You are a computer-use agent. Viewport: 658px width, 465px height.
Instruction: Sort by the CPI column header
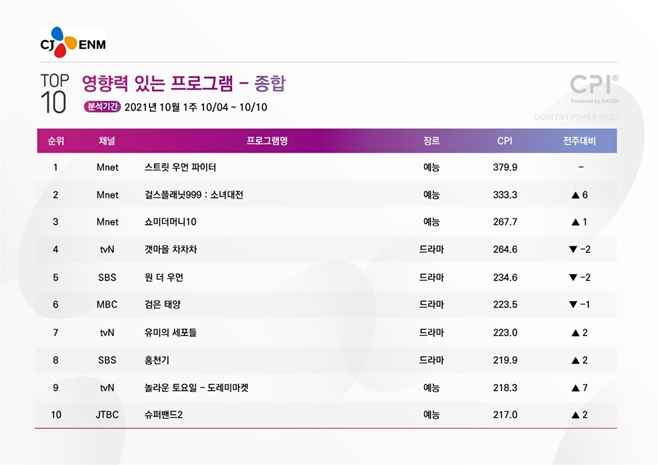point(504,141)
